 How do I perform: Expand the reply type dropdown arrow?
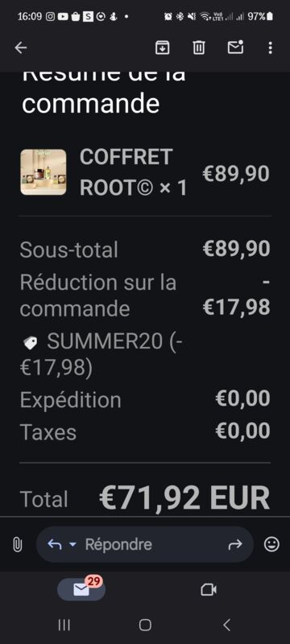[x=72, y=545]
